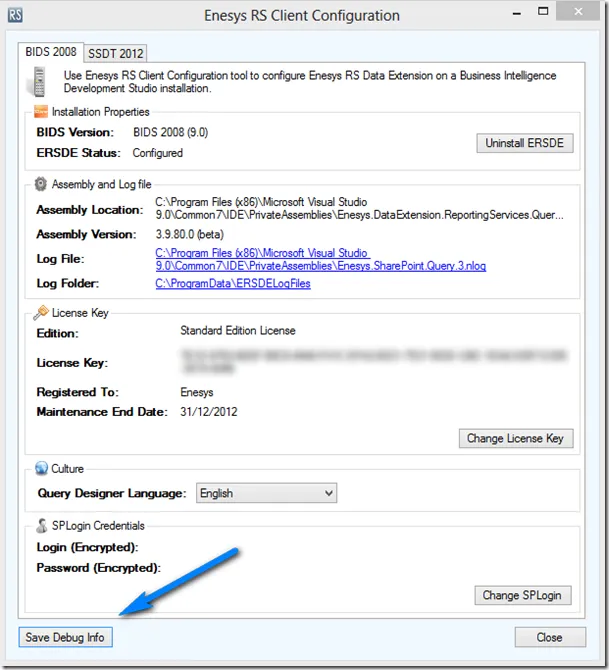
Task: Switch to the SSDT 2012 tab
Action: click(x=116, y=53)
